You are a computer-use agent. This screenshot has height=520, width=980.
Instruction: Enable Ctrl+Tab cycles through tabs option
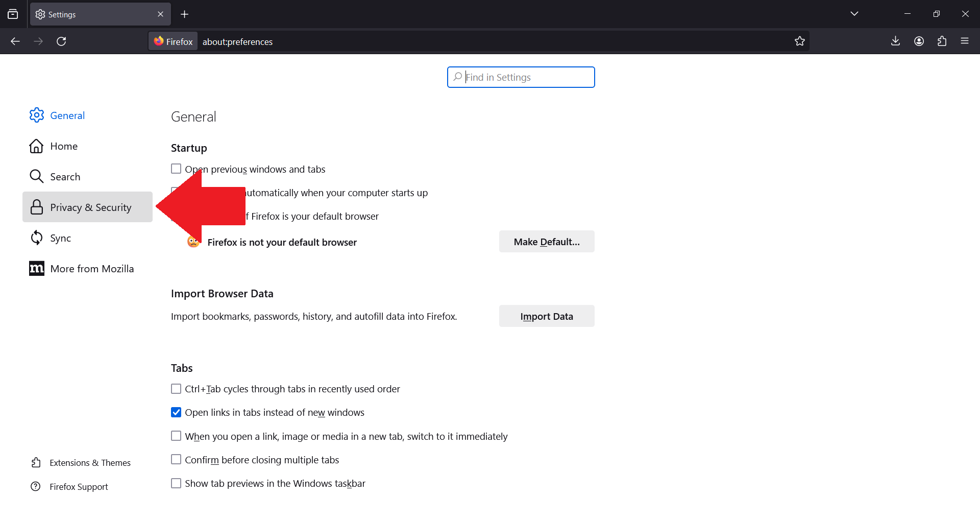click(x=176, y=389)
